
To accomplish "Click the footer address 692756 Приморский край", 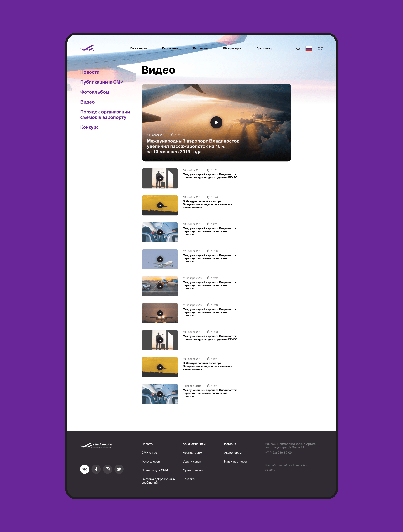I will pyautogui.click(x=291, y=446).
